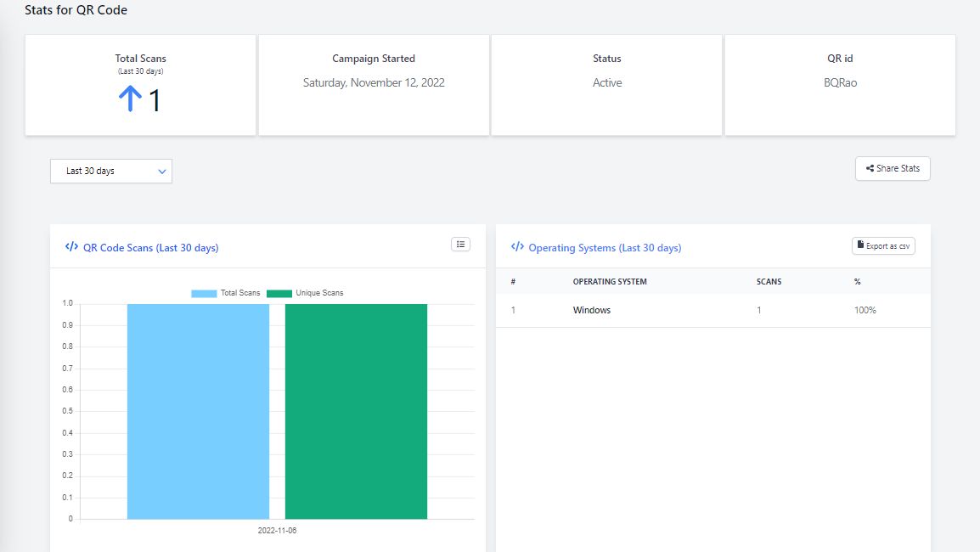Sort table by SCANS column header
This screenshot has height=552, width=980.
769,281
